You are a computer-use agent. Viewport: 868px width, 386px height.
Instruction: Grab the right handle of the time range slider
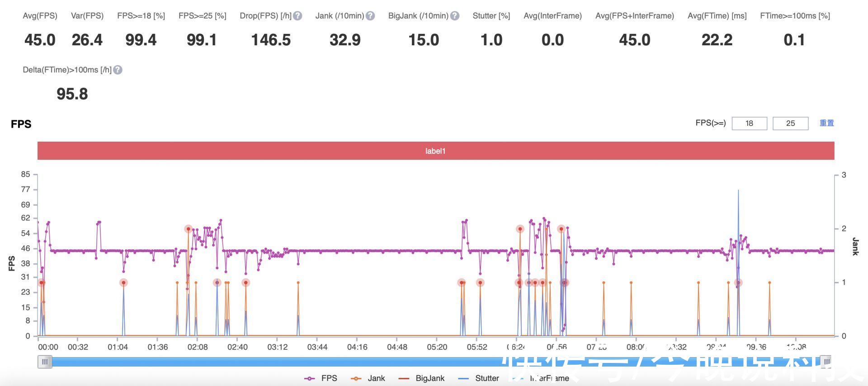pyautogui.click(x=827, y=362)
